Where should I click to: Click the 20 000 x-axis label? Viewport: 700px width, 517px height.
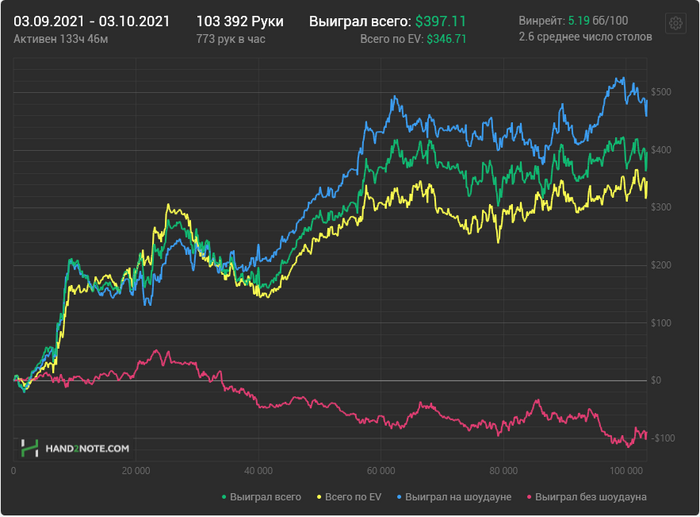tap(136, 471)
